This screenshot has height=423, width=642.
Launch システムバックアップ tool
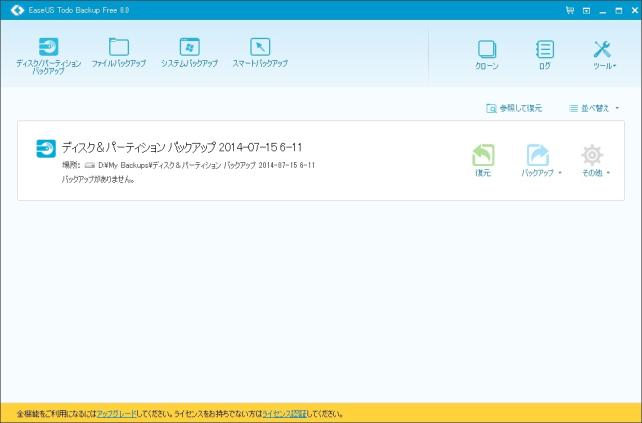[189, 52]
